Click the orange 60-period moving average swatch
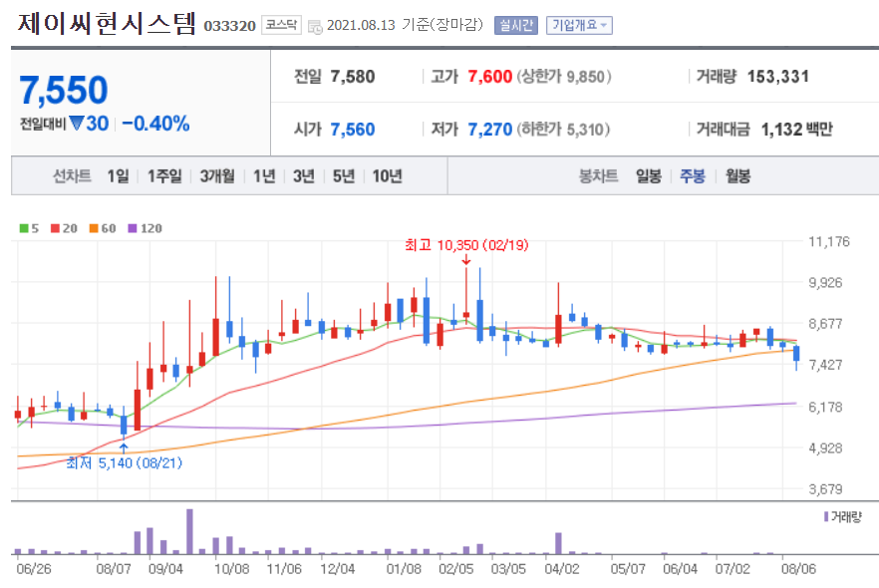This screenshot has height=588, width=879. pos(94,228)
